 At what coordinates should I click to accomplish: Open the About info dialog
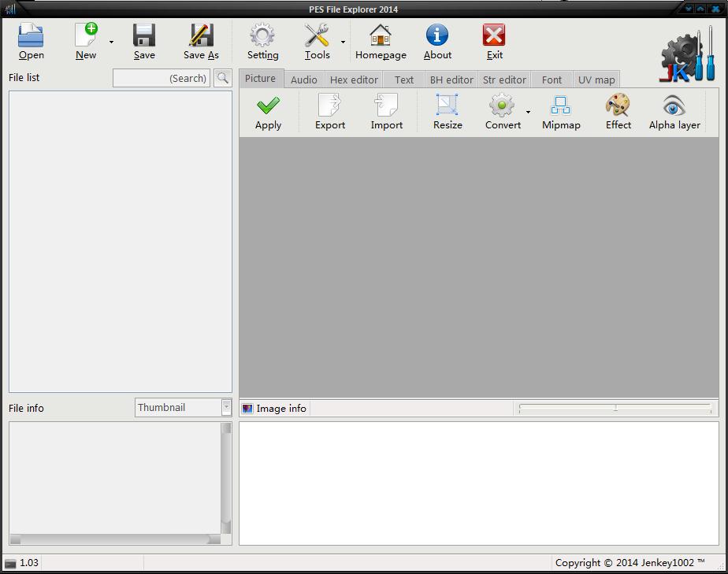(437, 42)
